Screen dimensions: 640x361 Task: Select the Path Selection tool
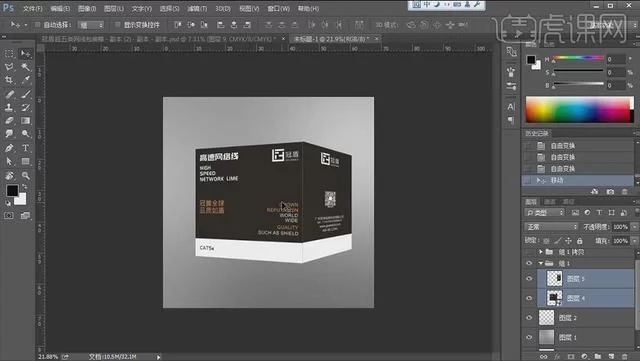click(x=9, y=161)
